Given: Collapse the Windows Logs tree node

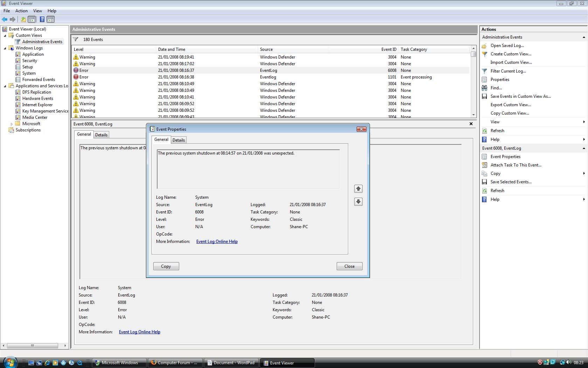Looking at the screenshot, I should coord(5,48).
